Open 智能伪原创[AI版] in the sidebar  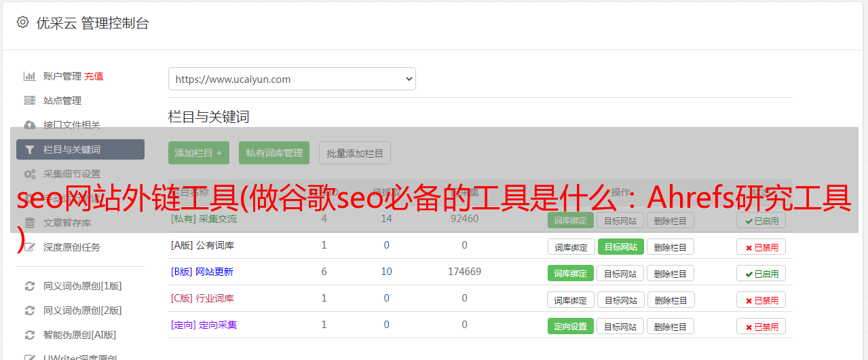tap(80, 335)
